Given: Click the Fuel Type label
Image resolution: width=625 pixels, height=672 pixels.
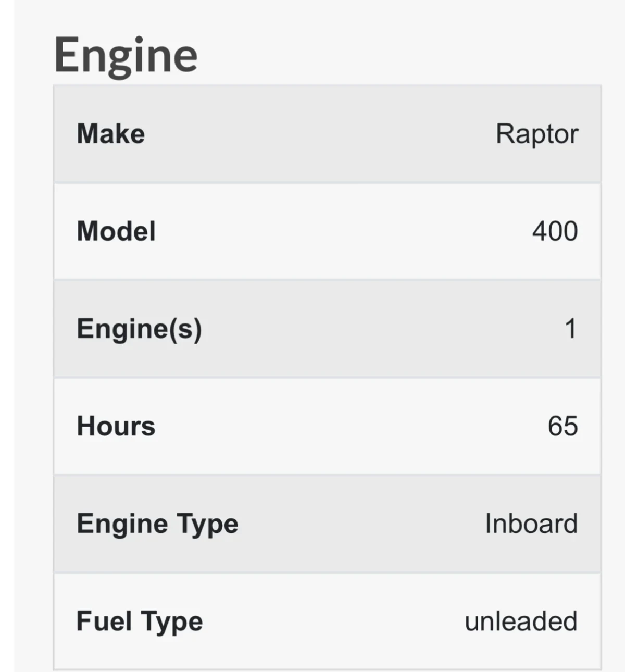Looking at the screenshot, I should click(139, 621).
